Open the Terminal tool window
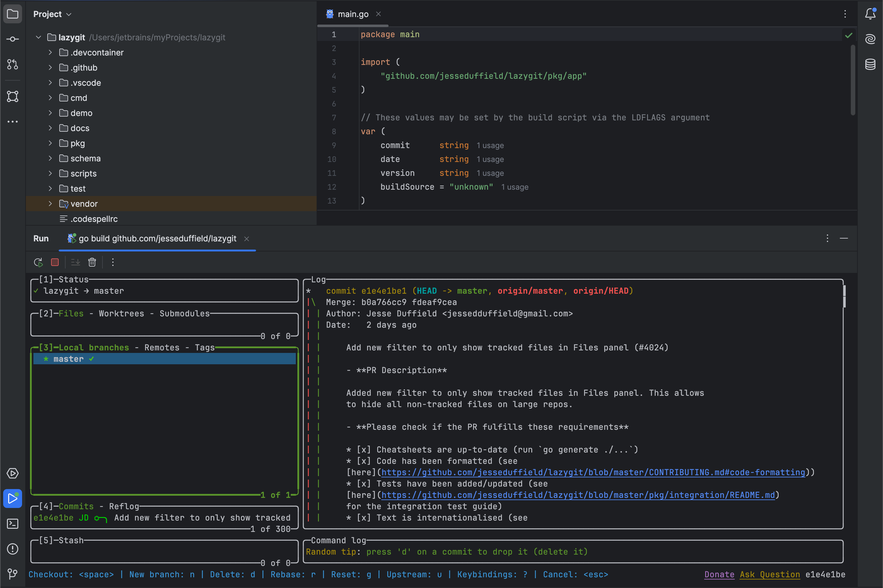 coord(12,523)
